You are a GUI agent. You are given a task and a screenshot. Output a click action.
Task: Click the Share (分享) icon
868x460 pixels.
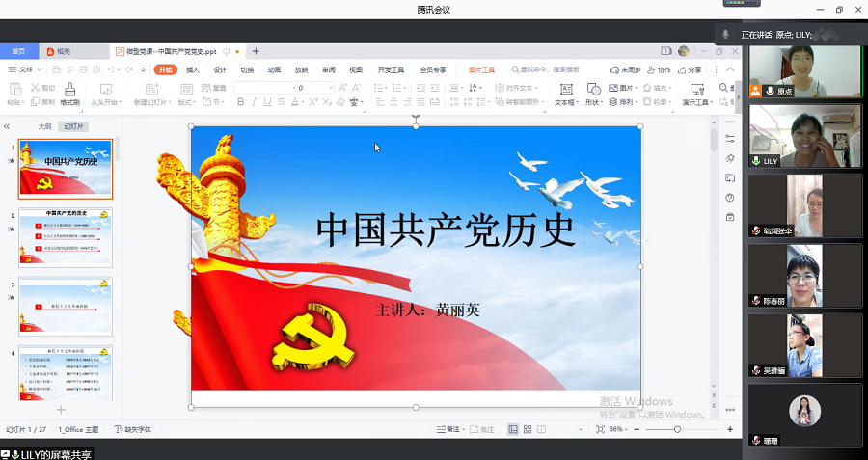(691, 69)
